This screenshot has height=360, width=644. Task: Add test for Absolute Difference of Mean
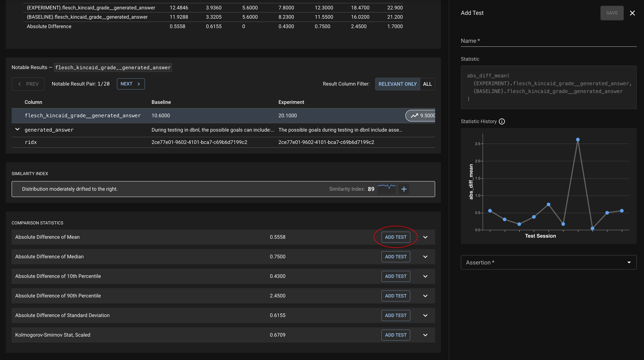tap(396, 237)
